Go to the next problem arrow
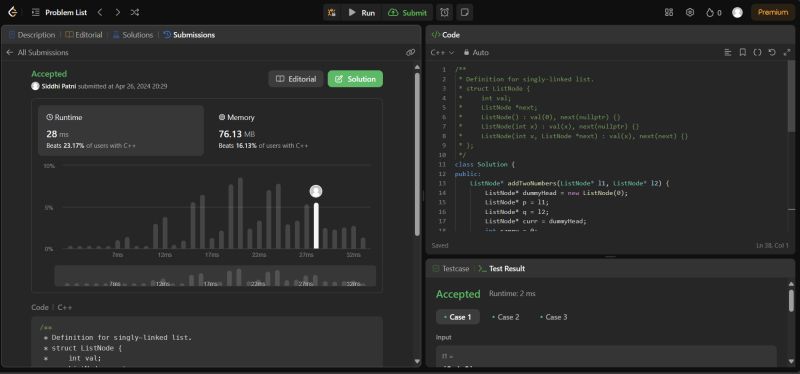800x374 pixels. pos(117,12)
